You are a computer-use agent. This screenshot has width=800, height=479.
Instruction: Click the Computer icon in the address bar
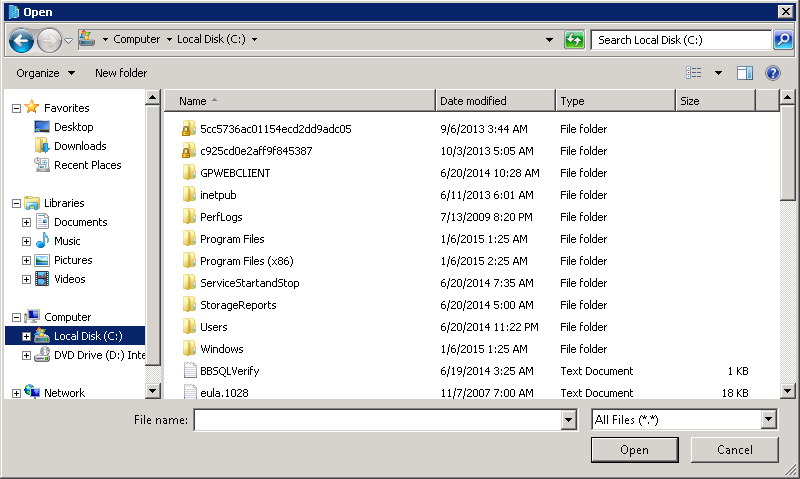(87, 39)
